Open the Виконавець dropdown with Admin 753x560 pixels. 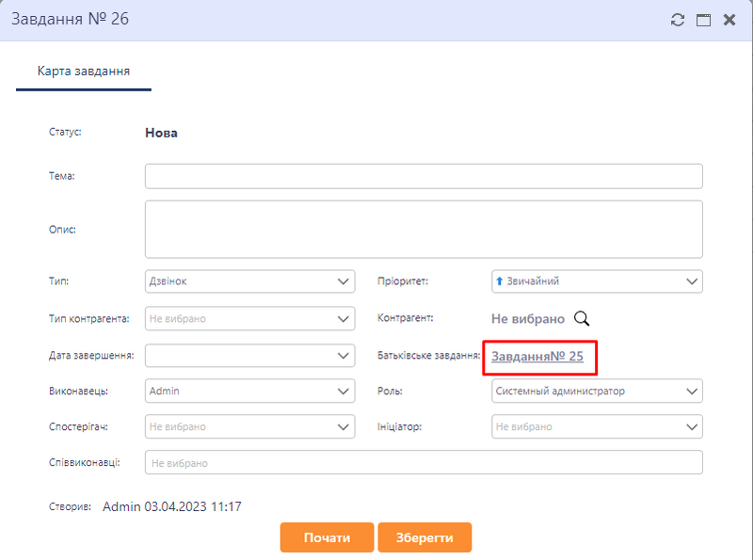tap(250, 391)
